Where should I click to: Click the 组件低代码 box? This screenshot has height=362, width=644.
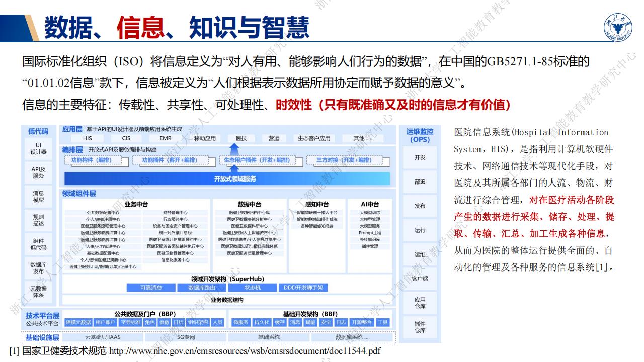[x=38, y=244]
